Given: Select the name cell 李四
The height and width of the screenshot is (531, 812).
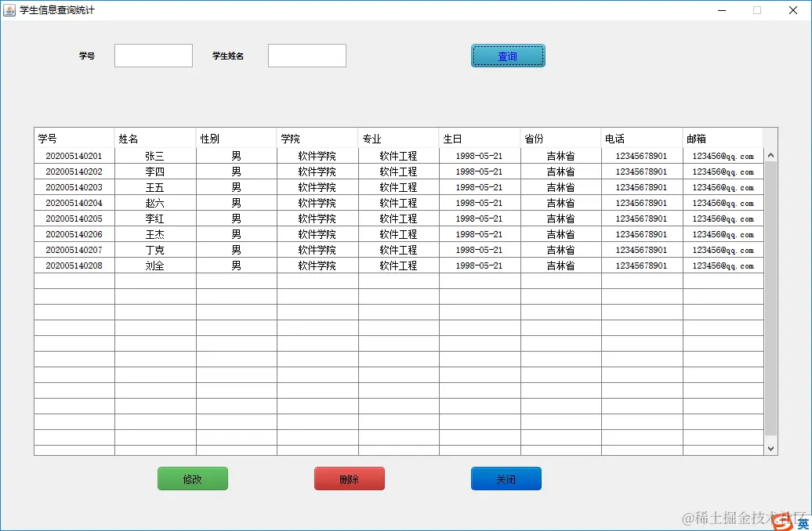Looking at the screenshot, I should point(155,172).
